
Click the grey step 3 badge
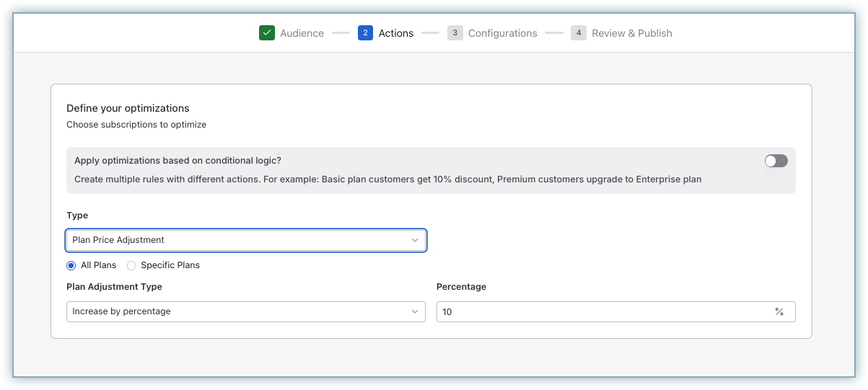pyautogui.click(x=455, y=32)
